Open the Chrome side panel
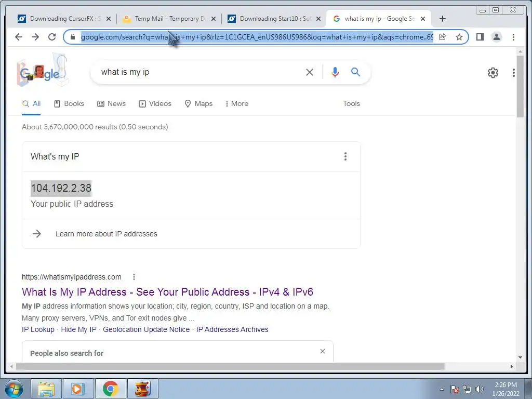The image size is (532, 399). coord(480,37)
